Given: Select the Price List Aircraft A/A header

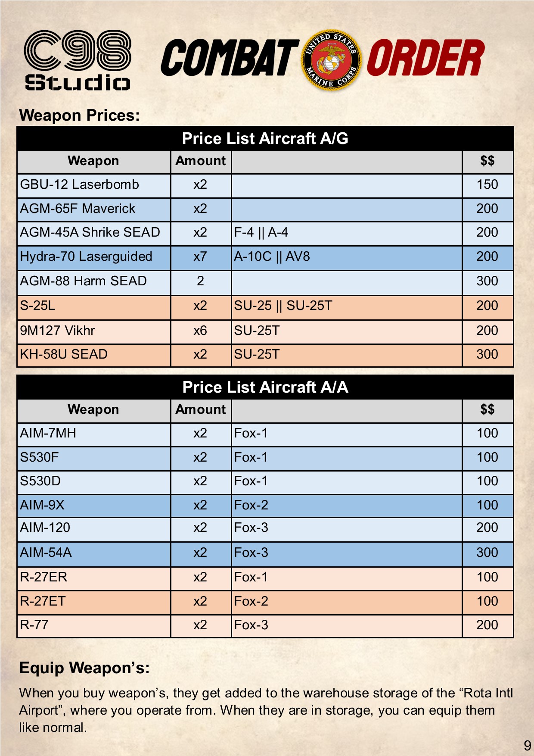Looking at the screenshot, I should 265,387.
